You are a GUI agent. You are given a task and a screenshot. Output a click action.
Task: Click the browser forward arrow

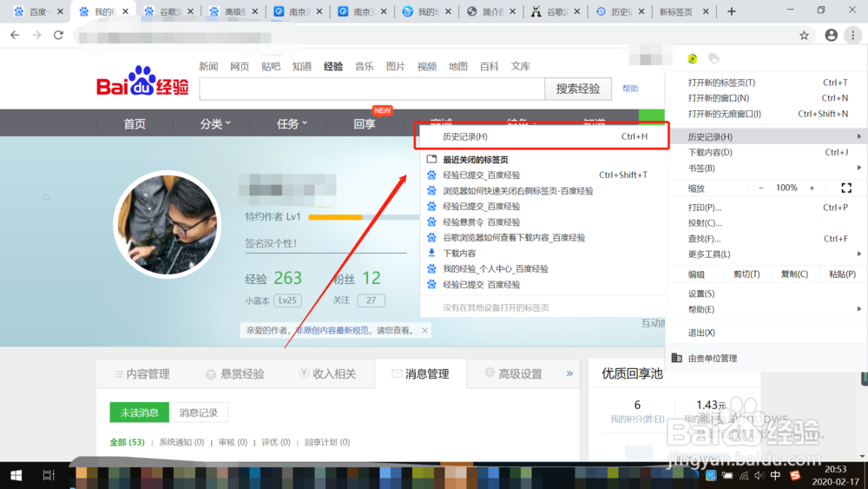(36, 35)
